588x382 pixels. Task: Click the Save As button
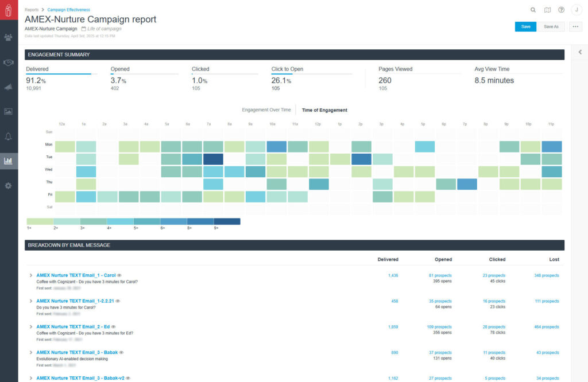click(551, 26)
